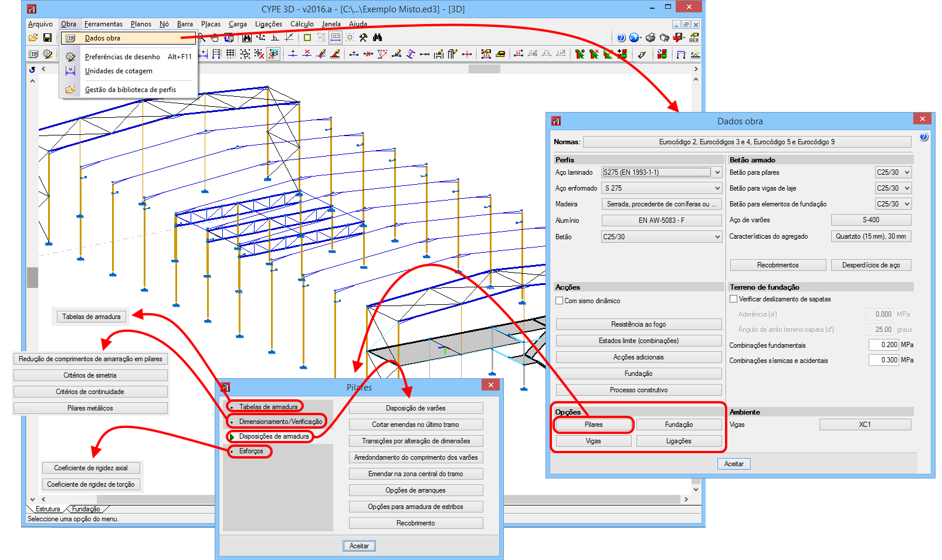Select 'Dimensionamento/Verificação' in Pilares list
Screen dimensions: 942x560
(280, 422)
